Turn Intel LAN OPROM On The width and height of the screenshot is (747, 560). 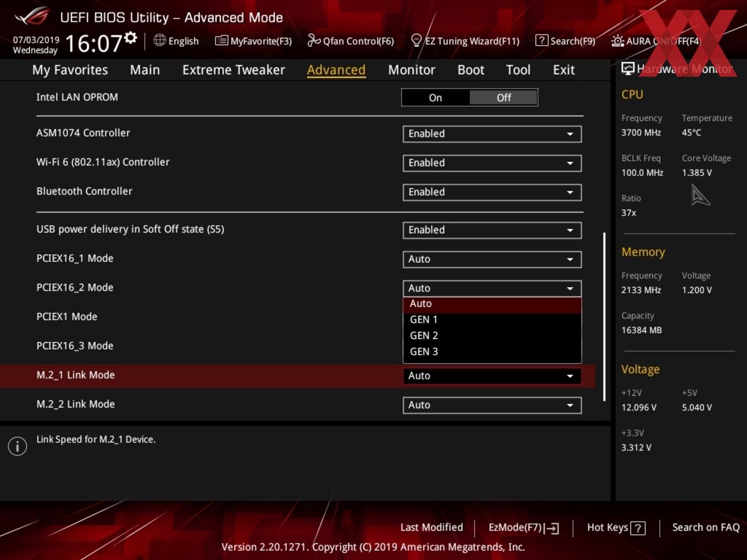(x=436, y=98)
